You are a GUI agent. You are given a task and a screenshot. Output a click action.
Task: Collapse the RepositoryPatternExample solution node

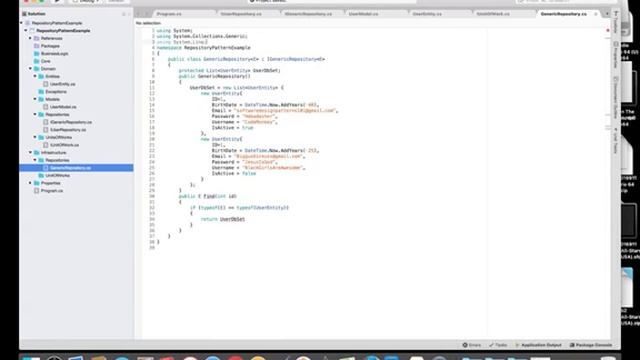coord(22,23)
